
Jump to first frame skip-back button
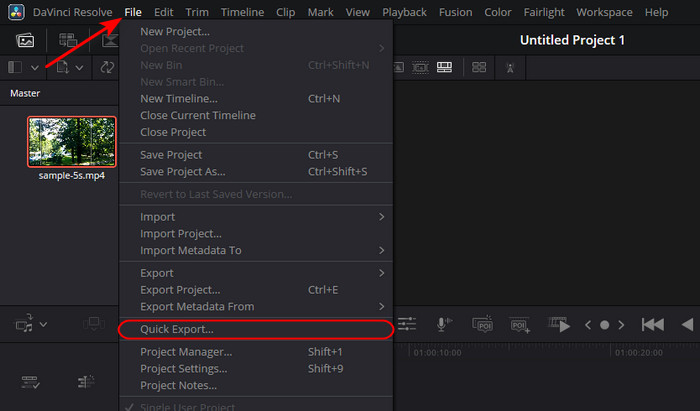coord(653,325)
